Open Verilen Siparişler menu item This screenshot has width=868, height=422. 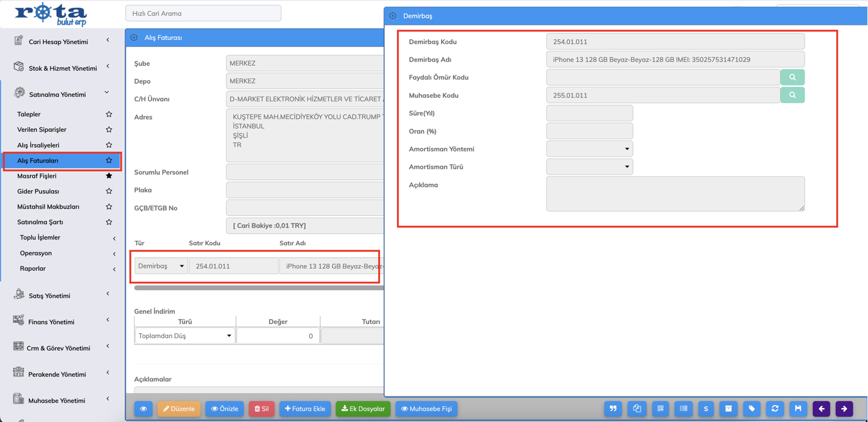pyautogui.click(x=42, y=130)
